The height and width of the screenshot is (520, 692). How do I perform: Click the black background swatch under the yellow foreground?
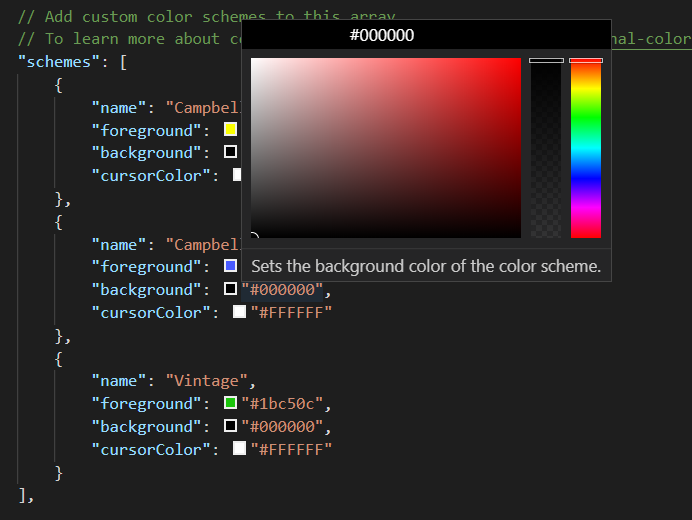[230, 152]
